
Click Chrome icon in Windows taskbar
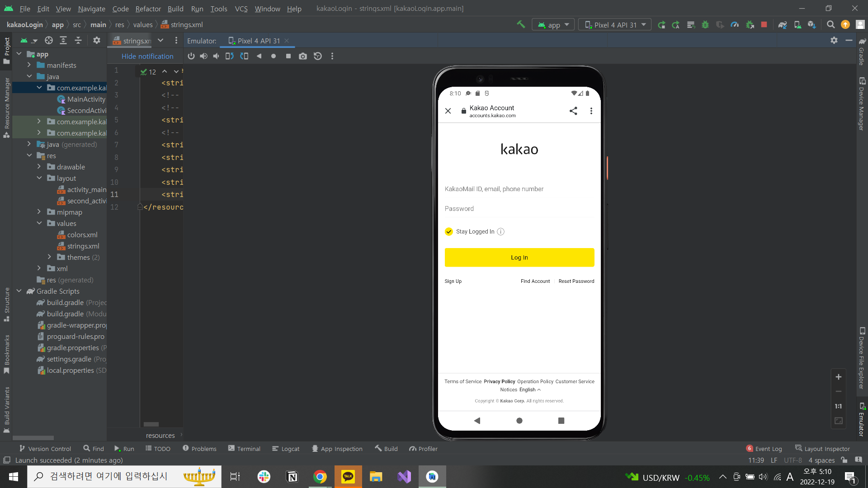tap(320, 477)
